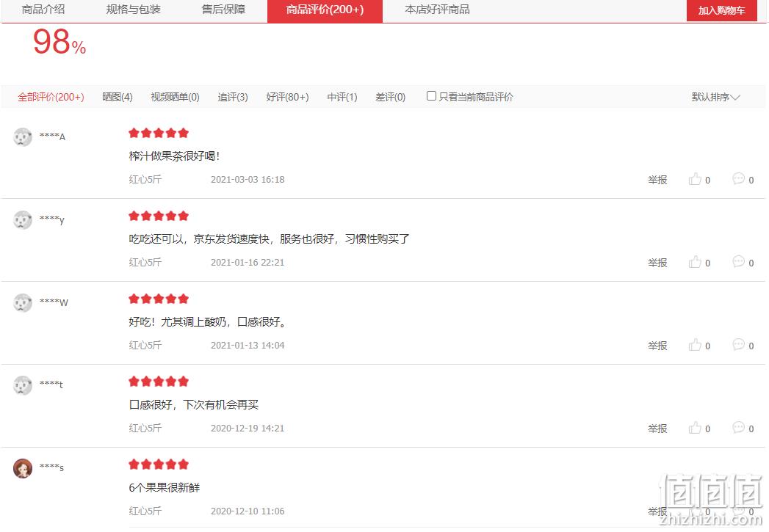Switch to 规格与包装 tab

[134, 10]
